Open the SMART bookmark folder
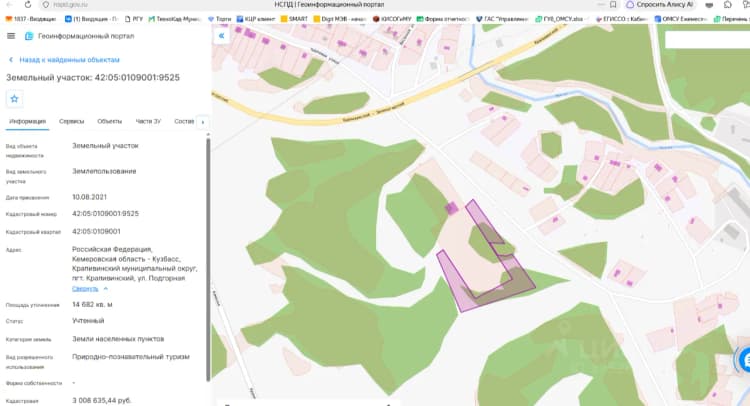The width and height of the screenshot is (750, 406). pyautogui.click(x=294, y=19)
